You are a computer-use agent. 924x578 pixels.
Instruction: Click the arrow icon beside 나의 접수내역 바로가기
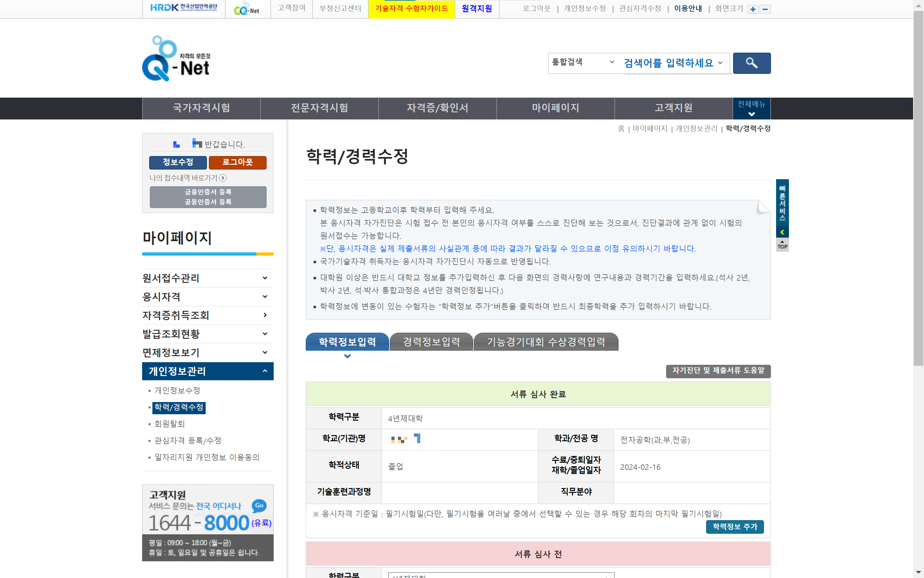pos(223,178)
